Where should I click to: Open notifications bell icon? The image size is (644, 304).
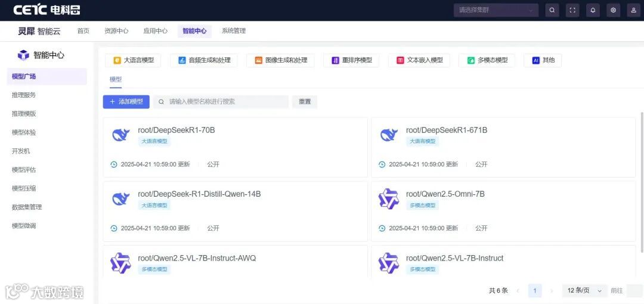click(593, 10)
